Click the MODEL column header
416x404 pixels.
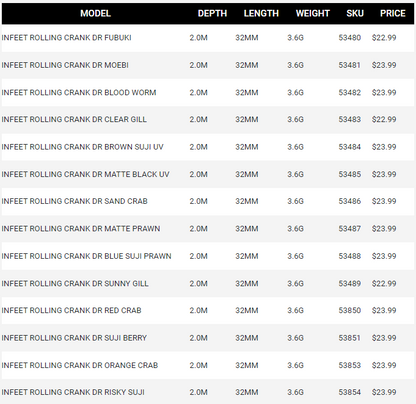click(95, 13)
